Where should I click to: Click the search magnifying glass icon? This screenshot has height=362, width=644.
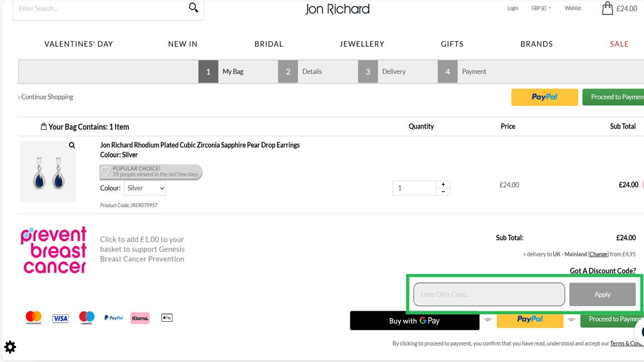click(x=193, y=8)
